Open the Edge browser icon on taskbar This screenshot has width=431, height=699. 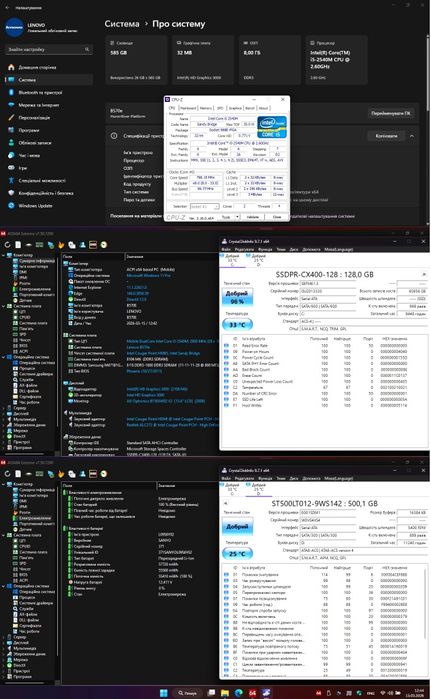(238, 693)
